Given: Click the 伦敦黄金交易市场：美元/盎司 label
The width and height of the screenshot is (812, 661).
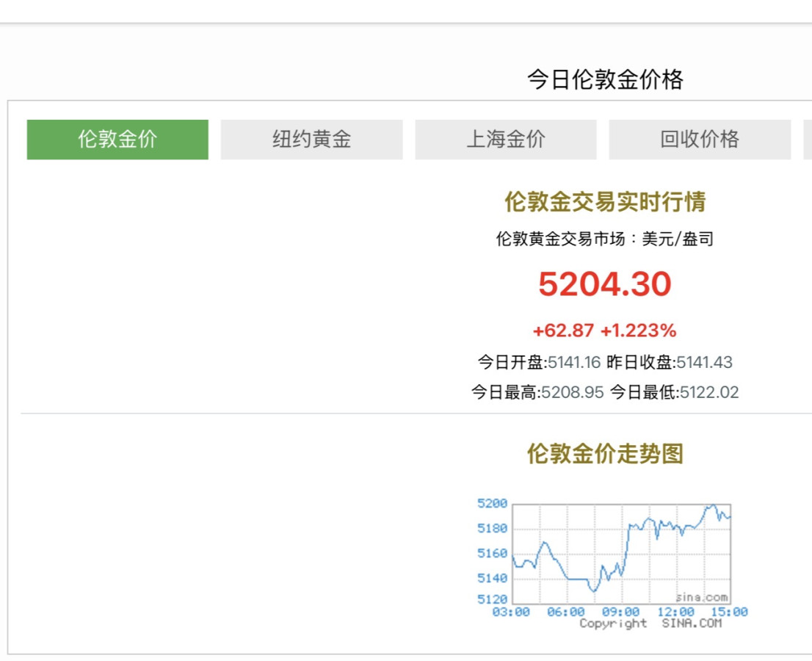Looking at the screenshot, I should [605, 239].
